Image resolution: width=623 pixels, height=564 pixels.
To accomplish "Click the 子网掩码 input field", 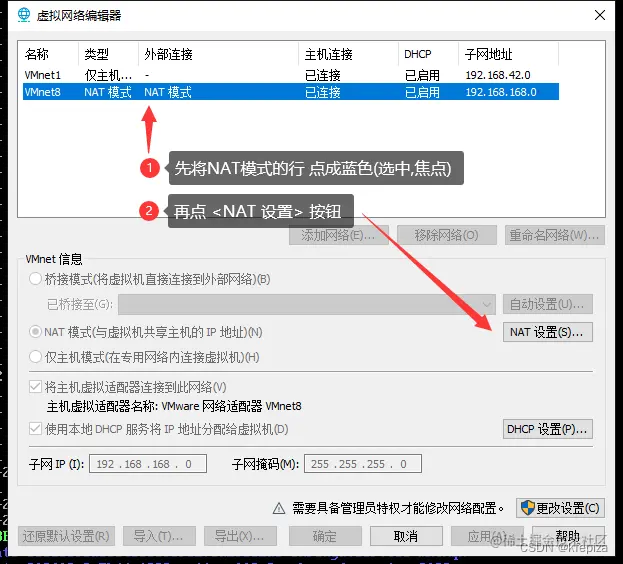I will (363, 464).
